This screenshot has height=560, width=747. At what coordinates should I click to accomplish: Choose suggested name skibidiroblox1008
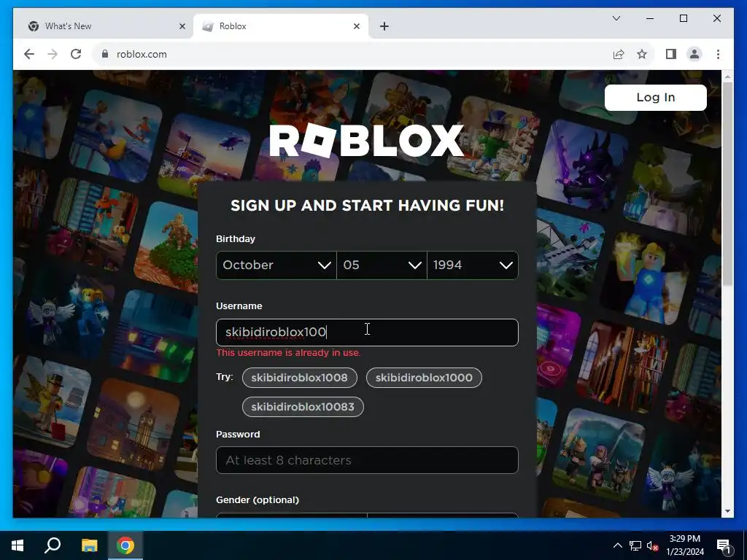300,378
